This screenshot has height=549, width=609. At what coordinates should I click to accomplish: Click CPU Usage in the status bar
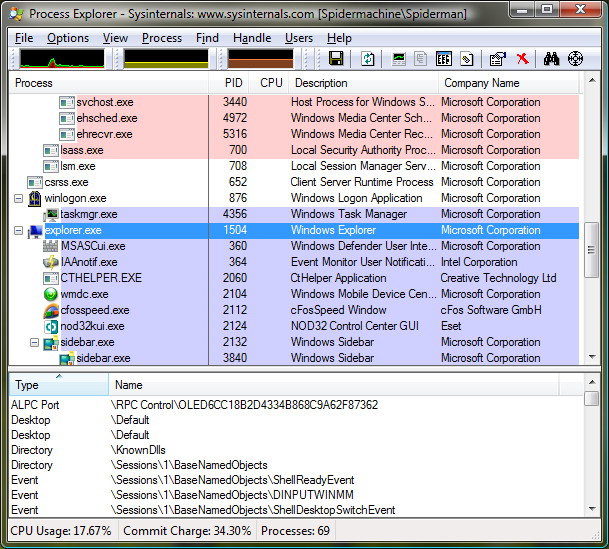61,531
